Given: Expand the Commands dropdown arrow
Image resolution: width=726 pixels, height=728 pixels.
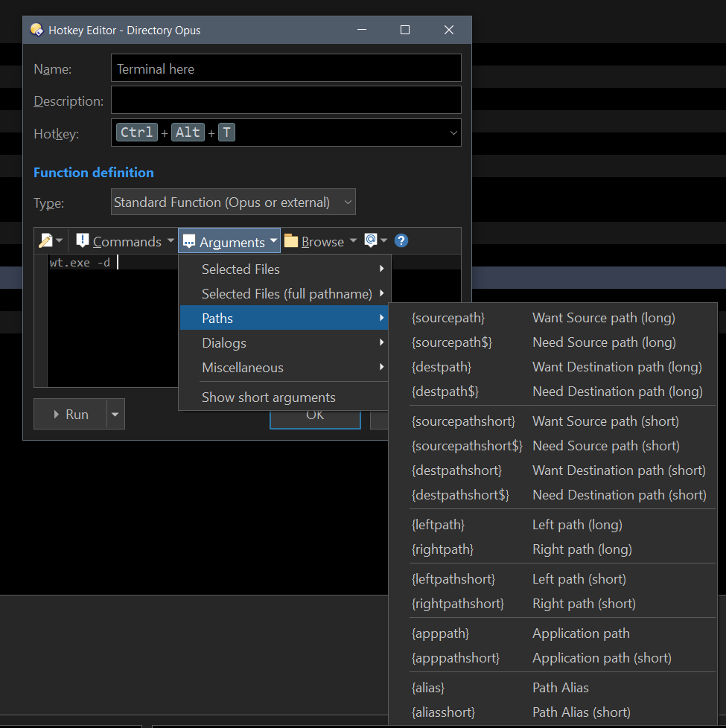Looking at the screenshot, I should pyautogui.click(x=171, y=241).
